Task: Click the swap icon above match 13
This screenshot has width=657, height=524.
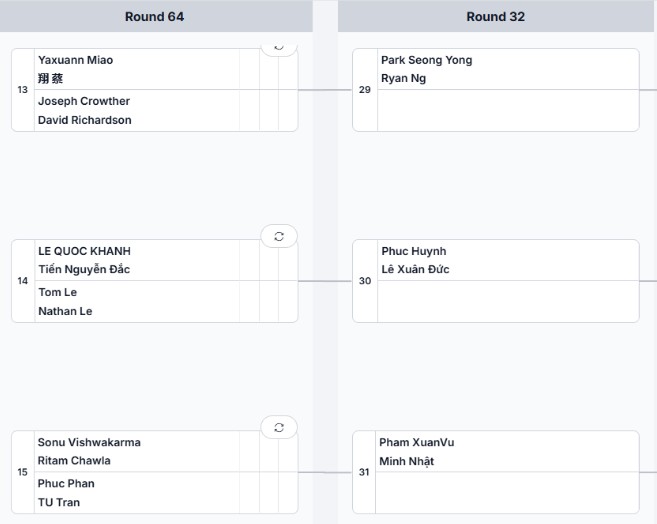Action: tap(279, 47)
